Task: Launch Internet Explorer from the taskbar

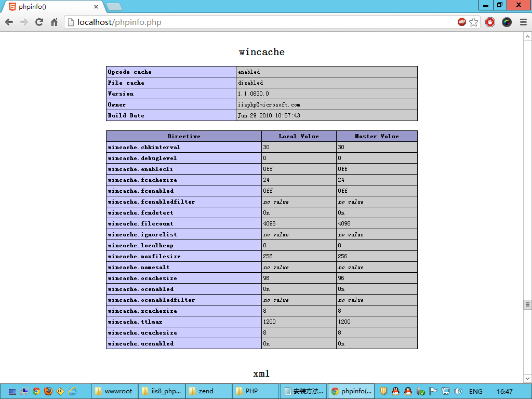Action: 73,391
